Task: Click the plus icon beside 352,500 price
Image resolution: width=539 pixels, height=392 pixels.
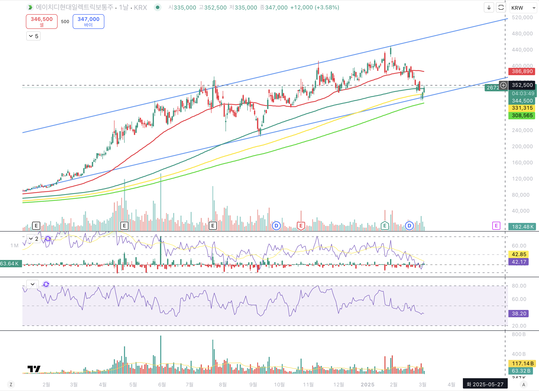Action: pos(503,85)
